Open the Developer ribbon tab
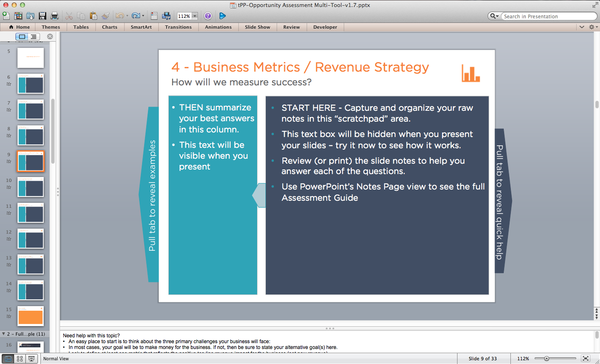Screen dimensions: 600x364 325,27
